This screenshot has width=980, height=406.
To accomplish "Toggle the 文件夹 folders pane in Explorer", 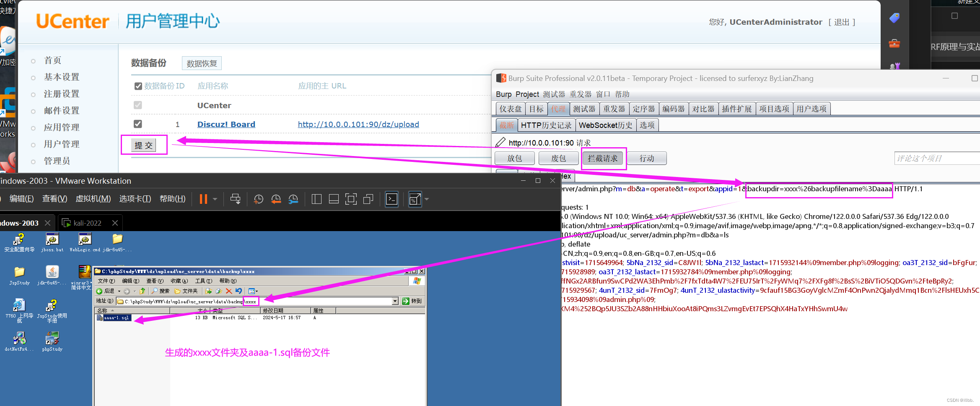I will pos(186,291).
